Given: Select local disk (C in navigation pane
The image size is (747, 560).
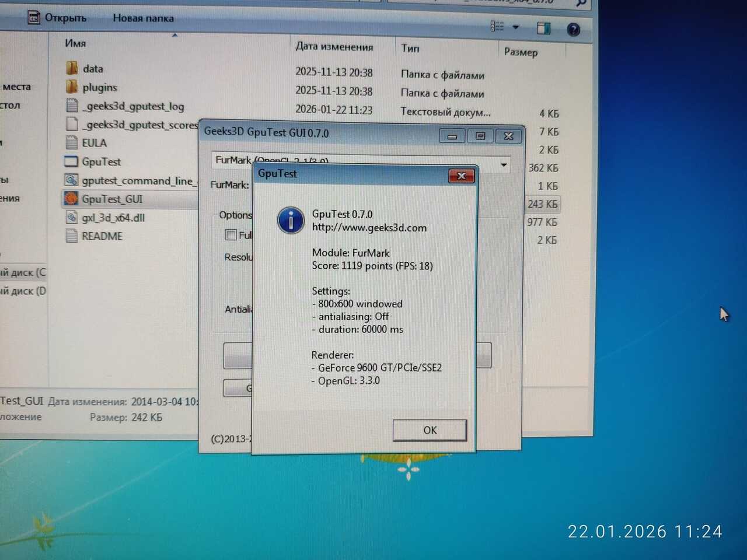Looking at the screenshot, I should pos(23,272).
